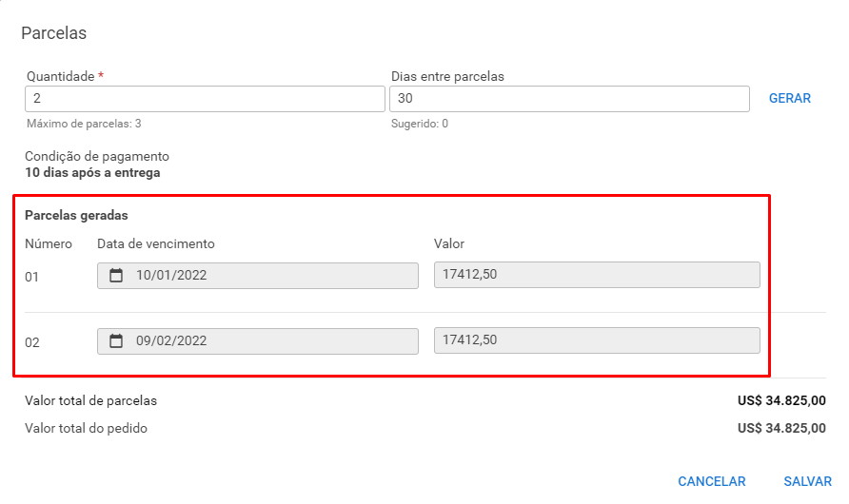Image resolution: width=849 pixels, height=504 pixels.
Task: Click installment number 02
Action: [x=32, y=342]
